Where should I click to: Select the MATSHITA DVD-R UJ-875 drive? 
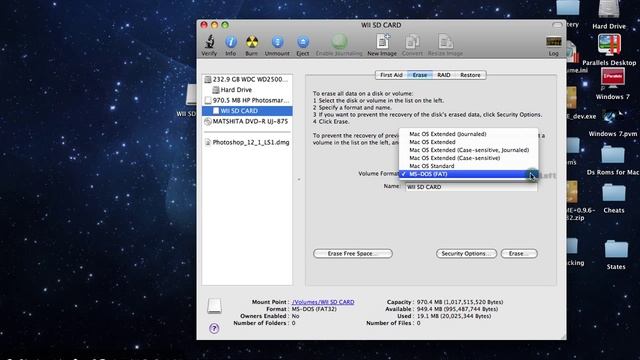[247, 122]
